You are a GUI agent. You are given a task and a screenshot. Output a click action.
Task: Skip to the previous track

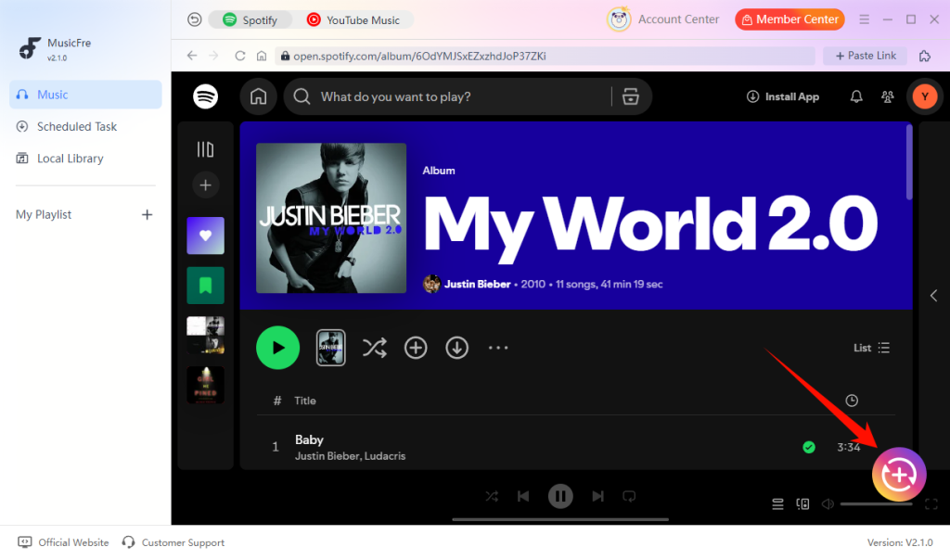(x=523, y=496)
